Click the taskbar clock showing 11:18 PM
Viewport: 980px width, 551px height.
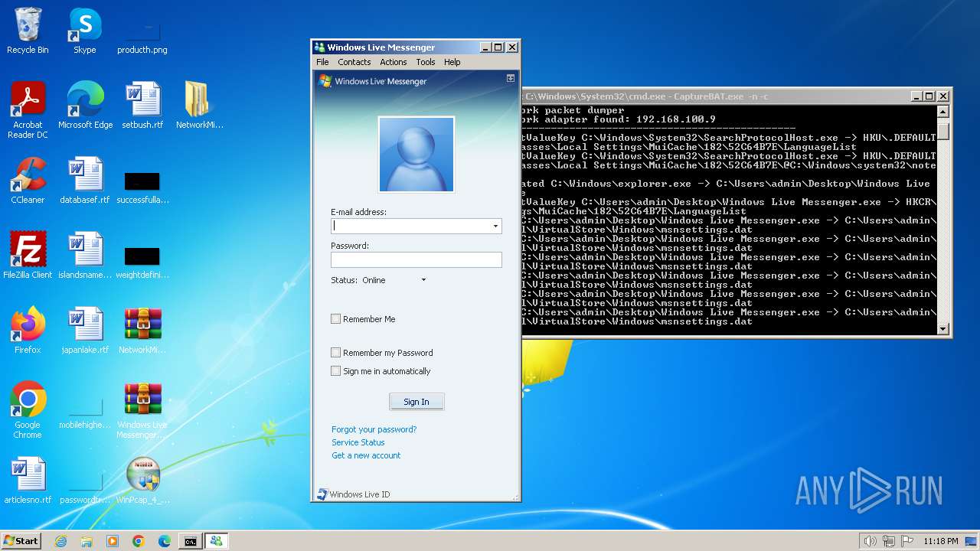click(x=941, y=541)
